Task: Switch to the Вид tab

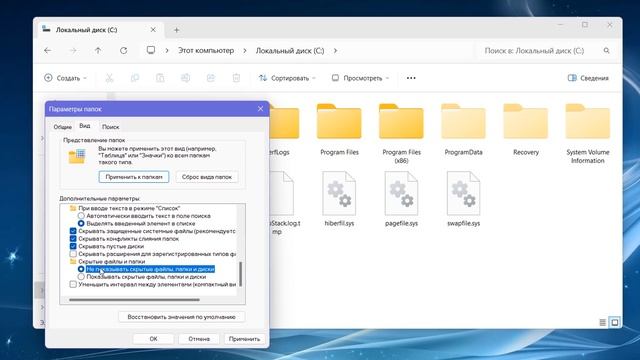Action: coord(84,126)
